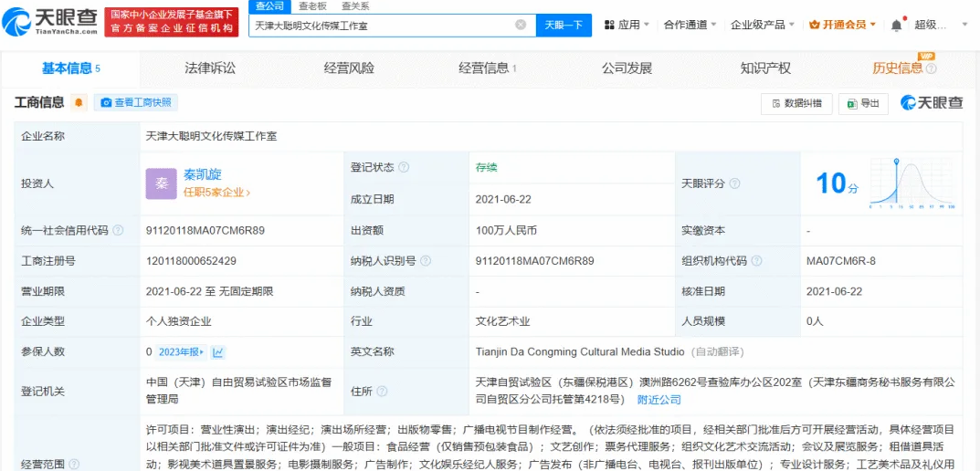Click the 10分 score value
The width and height of the screenshot is (980, 471).
click(838, 183)
